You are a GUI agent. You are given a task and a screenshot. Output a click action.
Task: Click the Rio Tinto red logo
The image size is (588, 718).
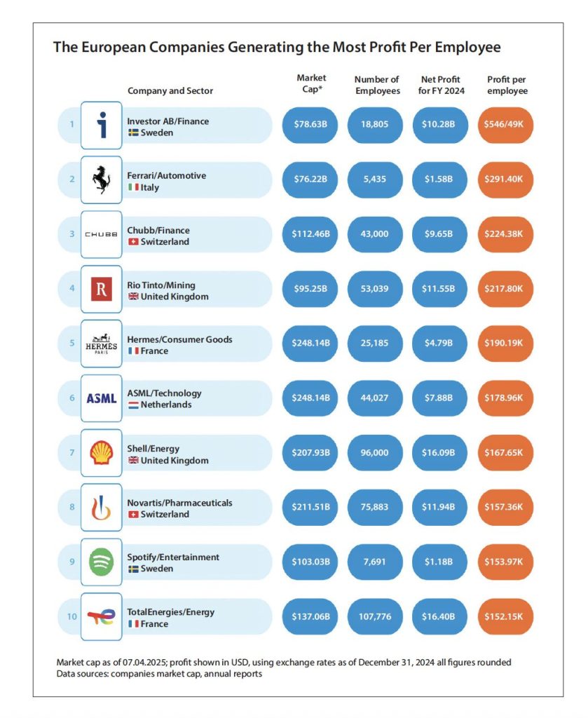102,290
